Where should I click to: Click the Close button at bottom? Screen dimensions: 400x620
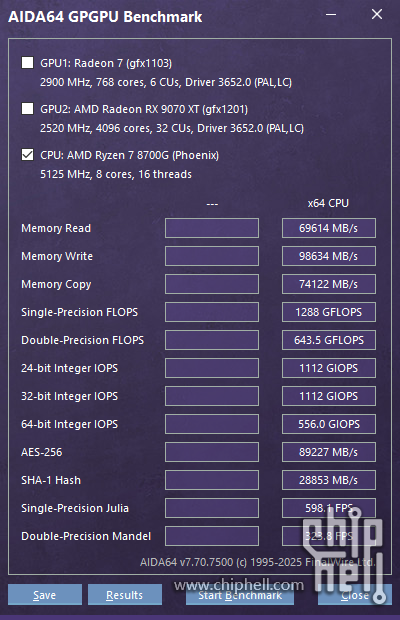tap(355, 595)
